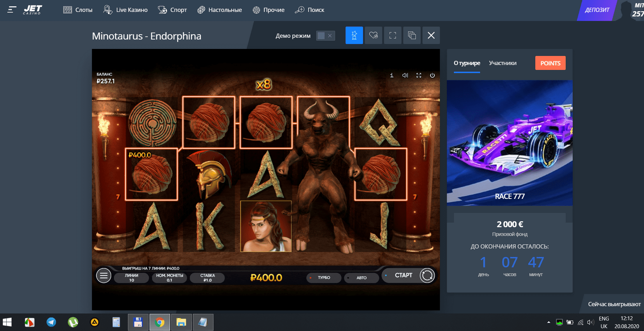
Task: Switch to the Участники tab
Action: coord(502,63)
